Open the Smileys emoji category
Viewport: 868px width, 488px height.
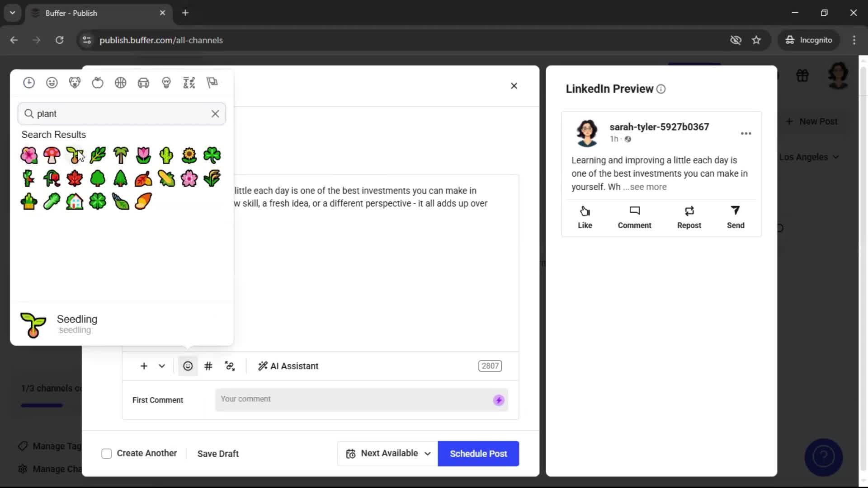[x=52, y=82]
